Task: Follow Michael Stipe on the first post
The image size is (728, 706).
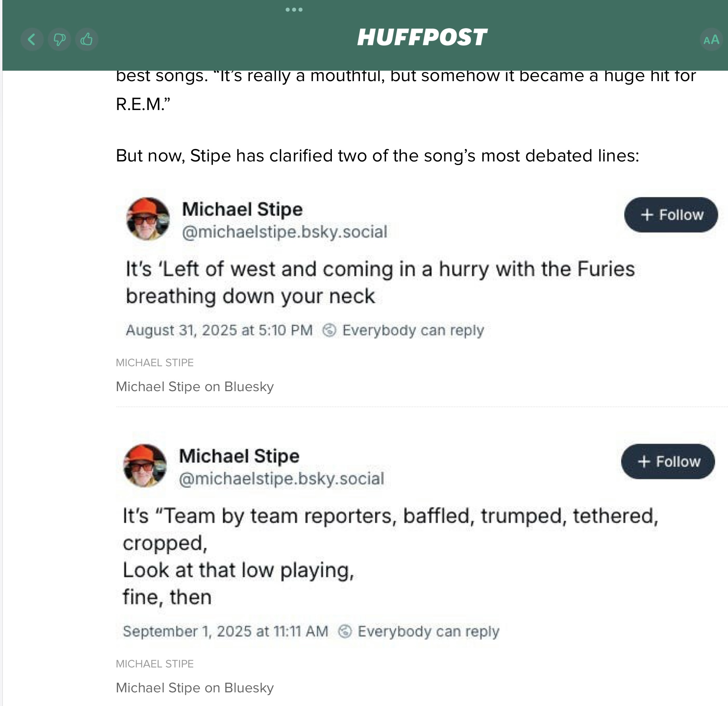Action: [671, 215]
